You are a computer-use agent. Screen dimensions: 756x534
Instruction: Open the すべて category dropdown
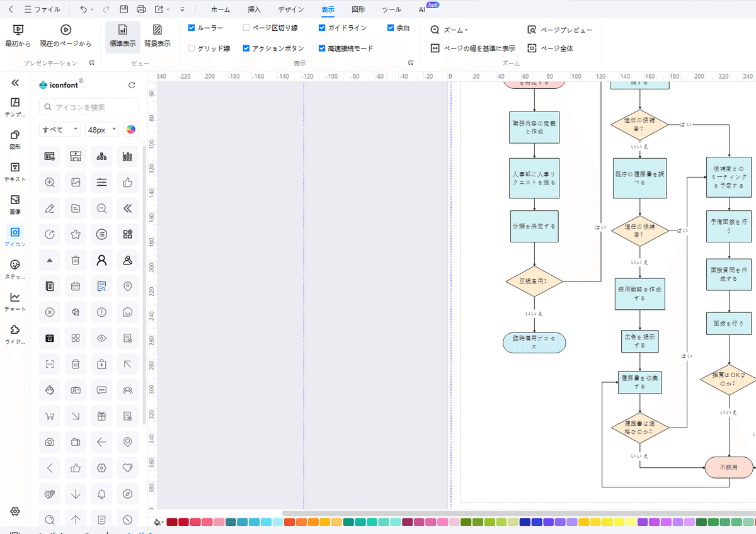59,130
